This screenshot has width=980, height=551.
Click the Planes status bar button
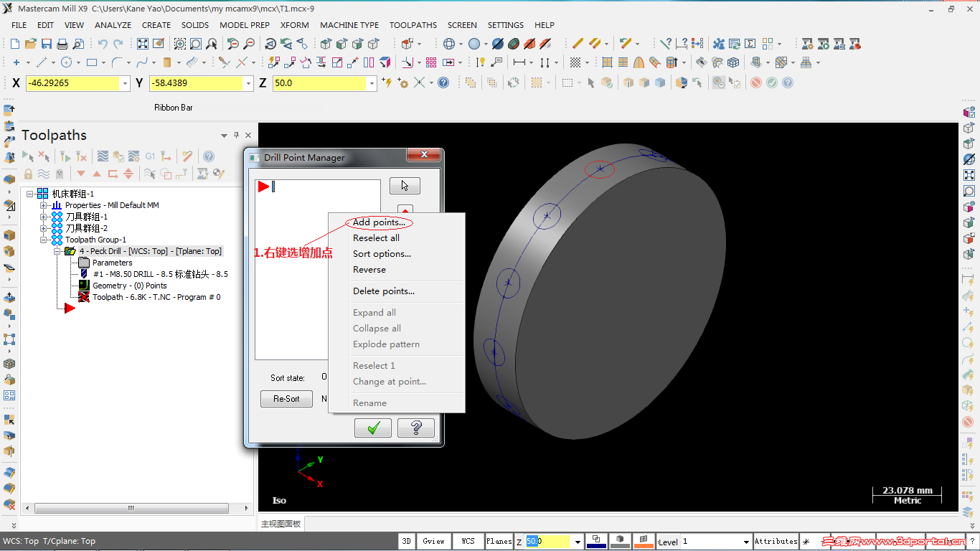pyautogui.click(x=499, y=541)
